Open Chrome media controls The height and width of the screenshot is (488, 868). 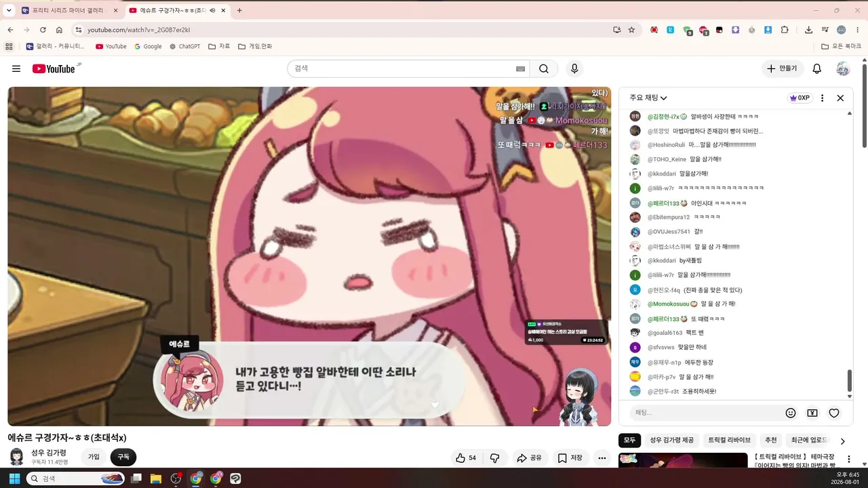825,30
